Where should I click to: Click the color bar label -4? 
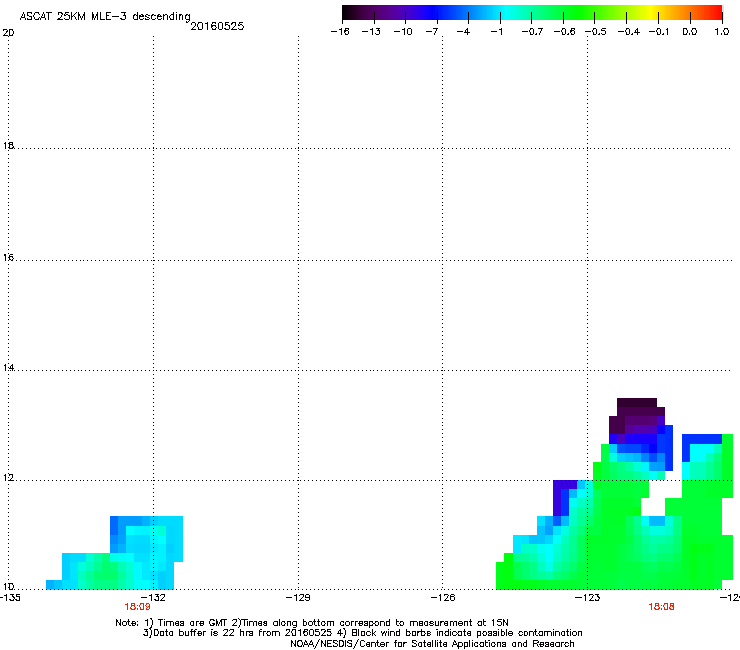[x=463, y=32]
